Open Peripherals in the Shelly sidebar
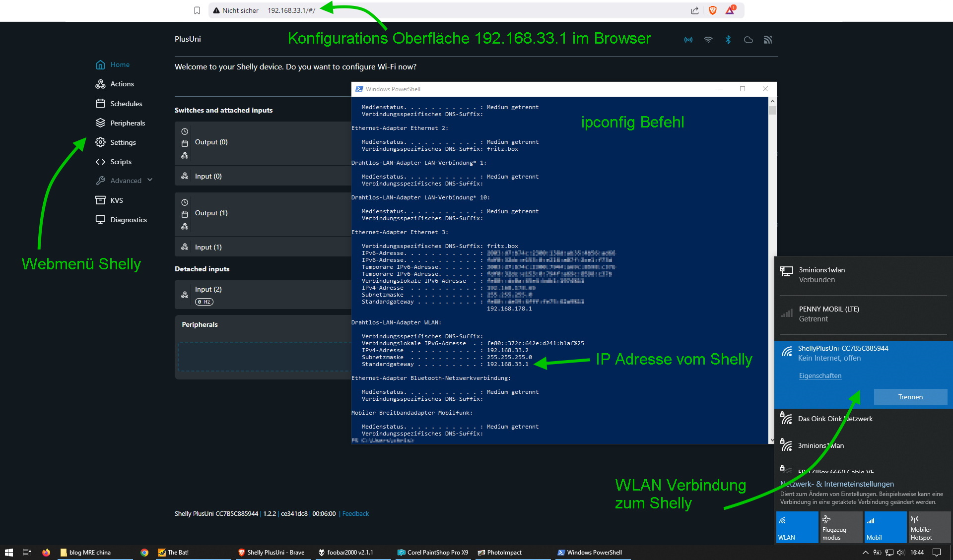 point(120,123)
